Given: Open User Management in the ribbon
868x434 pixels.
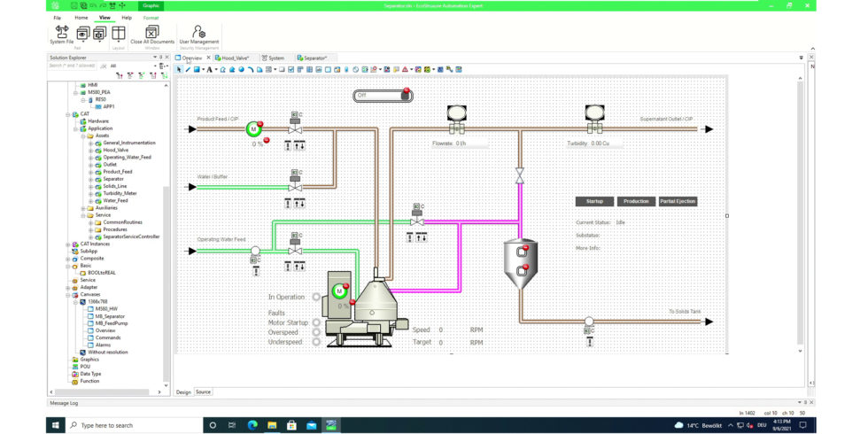Looking at the screenshot, I should [x=198, y=33].
